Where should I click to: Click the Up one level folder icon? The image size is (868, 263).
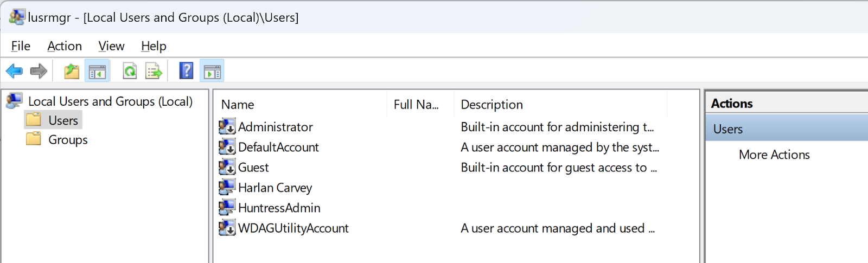[x=72, y=71]
